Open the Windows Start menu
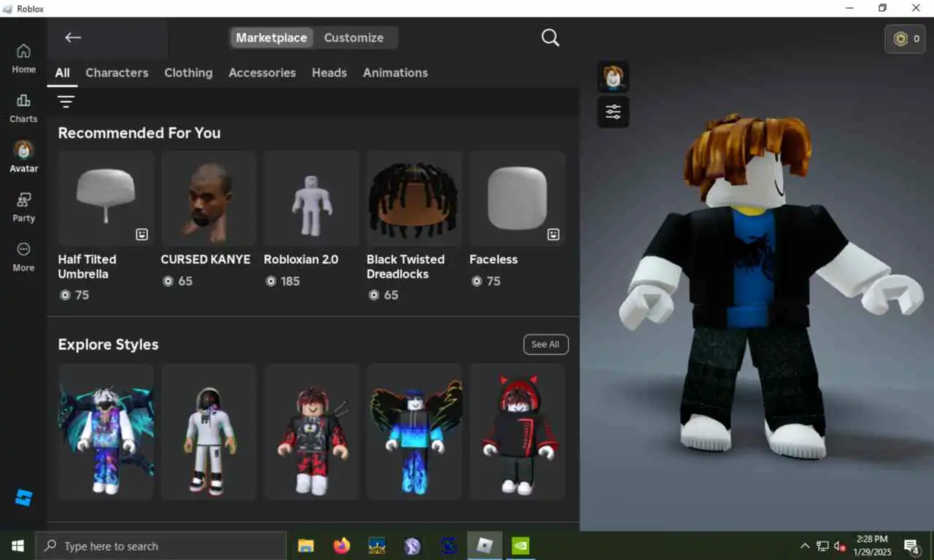 18,545
